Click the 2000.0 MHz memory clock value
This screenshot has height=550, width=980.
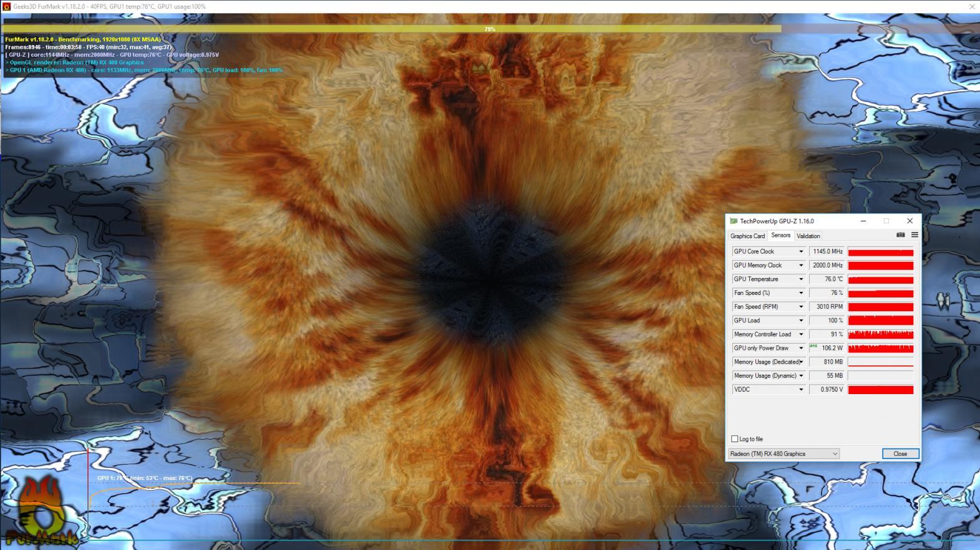click(827, 265)
